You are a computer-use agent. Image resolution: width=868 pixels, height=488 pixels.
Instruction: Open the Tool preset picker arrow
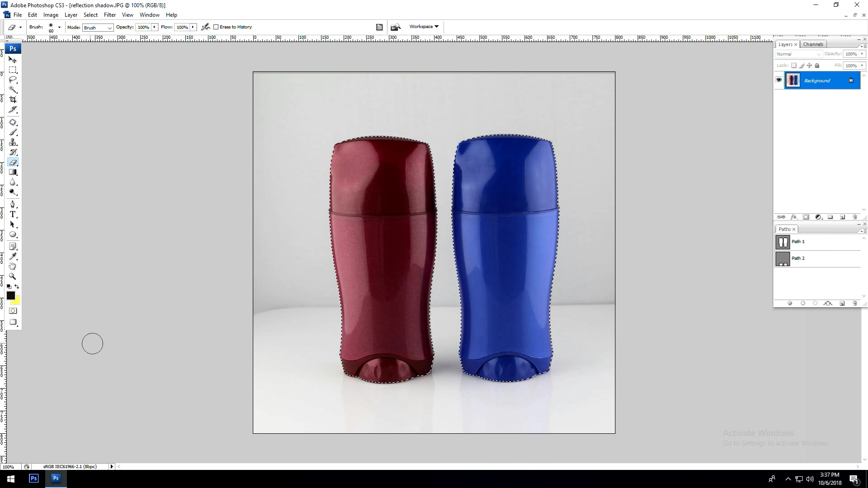point(20,27)
